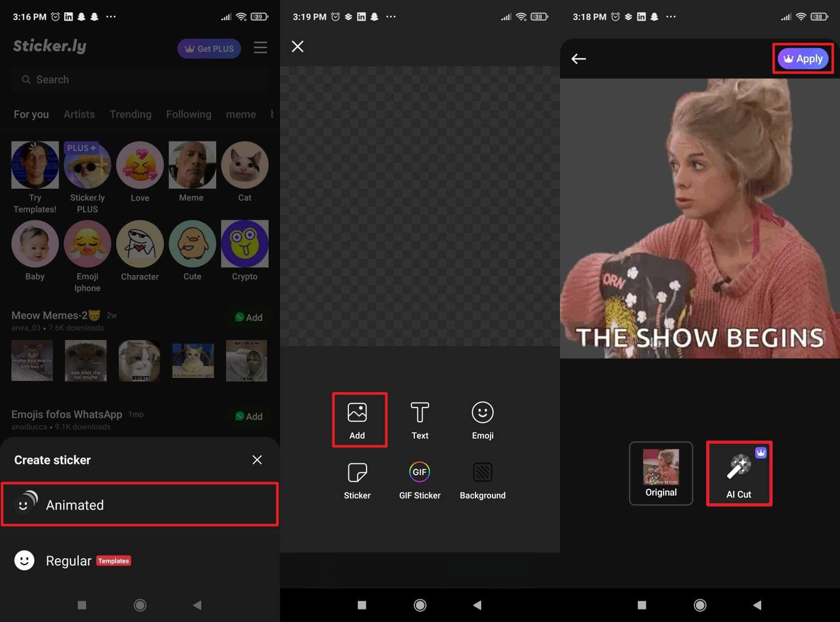Tap the Get PLUS button
The image size is (840, 622).
pos(209,49)
